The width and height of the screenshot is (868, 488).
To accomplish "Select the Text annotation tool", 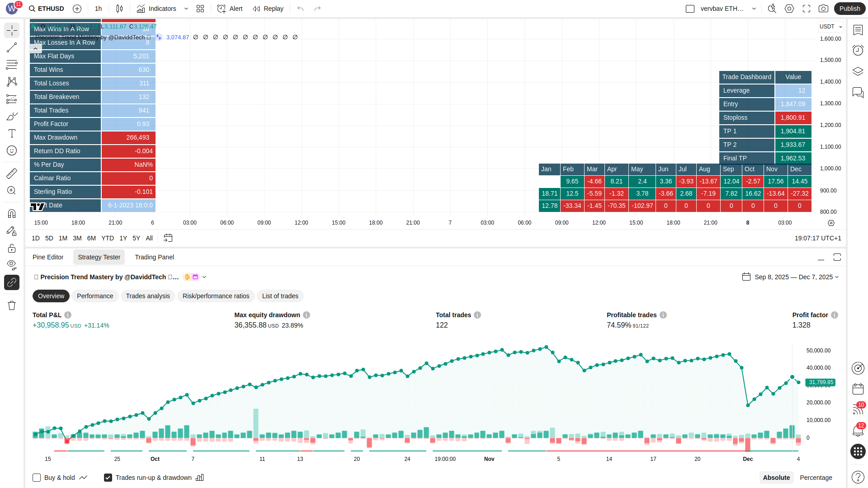I will point(12,133).
